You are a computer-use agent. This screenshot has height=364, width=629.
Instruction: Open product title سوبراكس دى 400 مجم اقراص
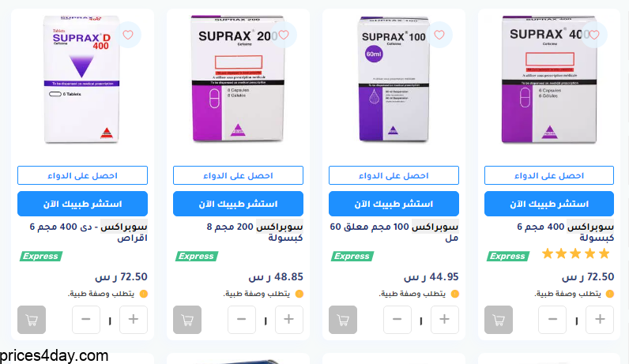pos(89,232)
